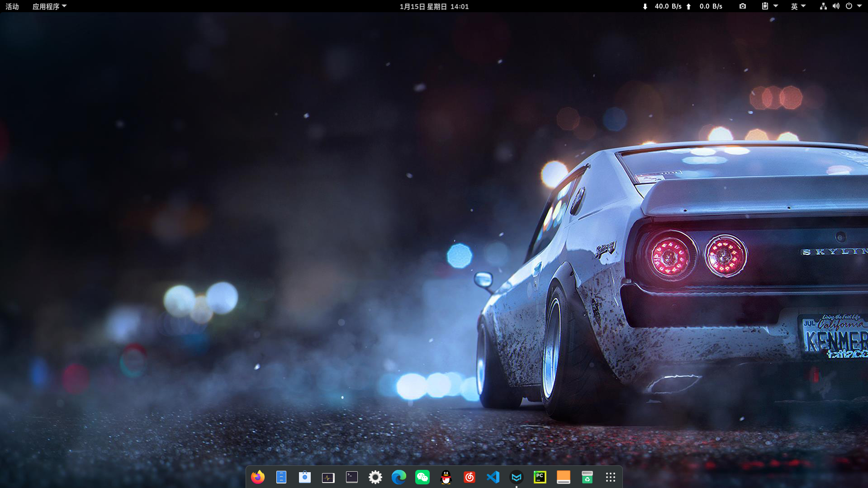Click the screenshot camera icon in top bar
868x488 pixels.
[743, 6]
